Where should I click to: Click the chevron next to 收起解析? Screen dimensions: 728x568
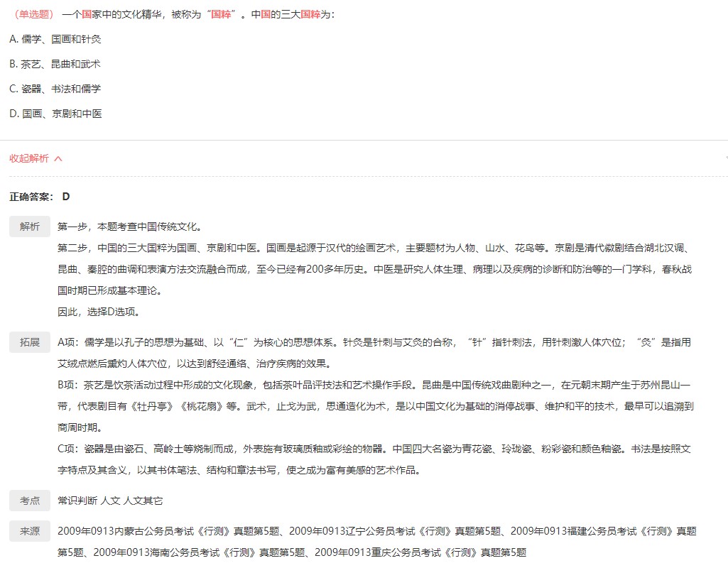click(x=58, y=159)
